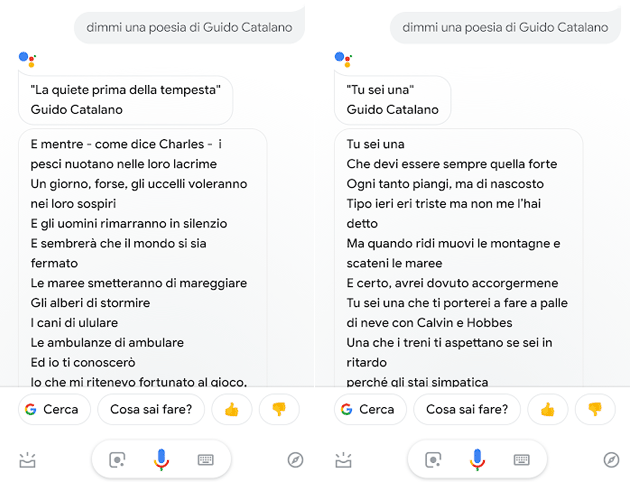Give thumbs up to the "Tu sei una" response
630x491 pixels.
[x=547, y=409]
